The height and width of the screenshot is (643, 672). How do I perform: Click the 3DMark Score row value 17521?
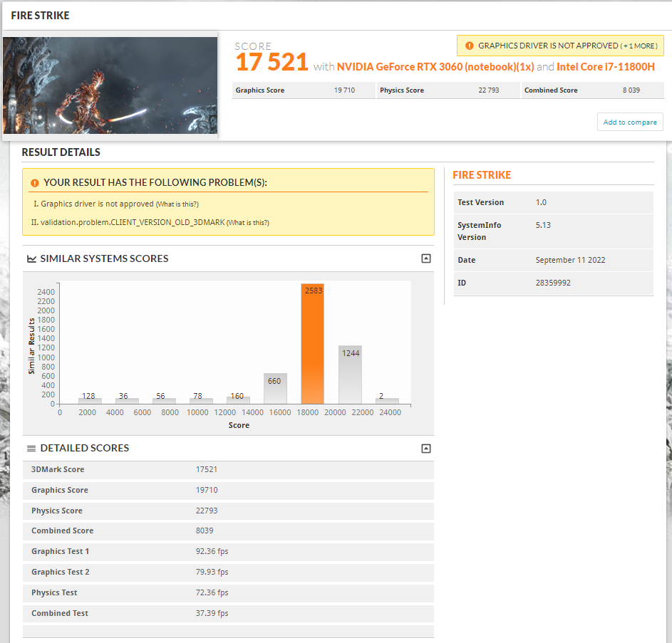coord(207,469)
